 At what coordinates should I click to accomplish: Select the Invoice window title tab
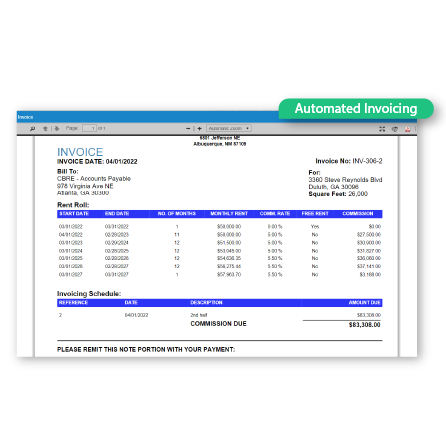point(26,117)
